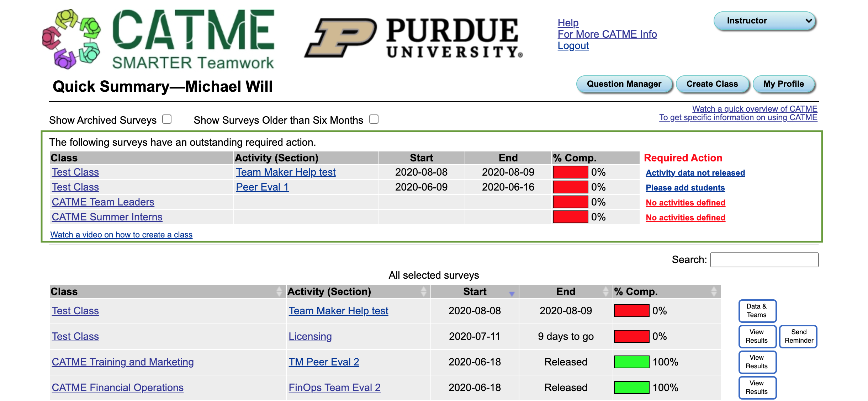Click the My Profile button

(783, 84)
